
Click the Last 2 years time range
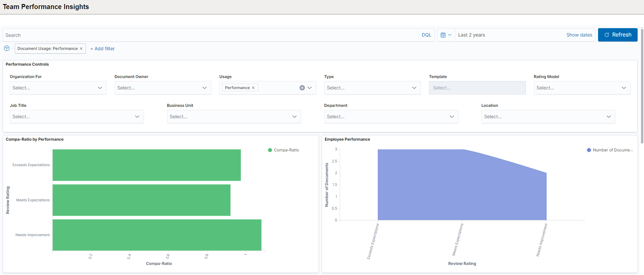(x=472, y=35)
